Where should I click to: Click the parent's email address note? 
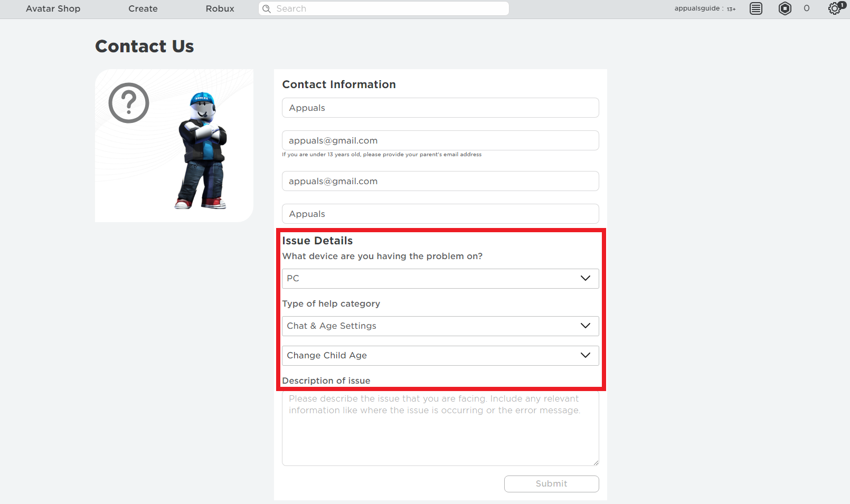(382, 155)
